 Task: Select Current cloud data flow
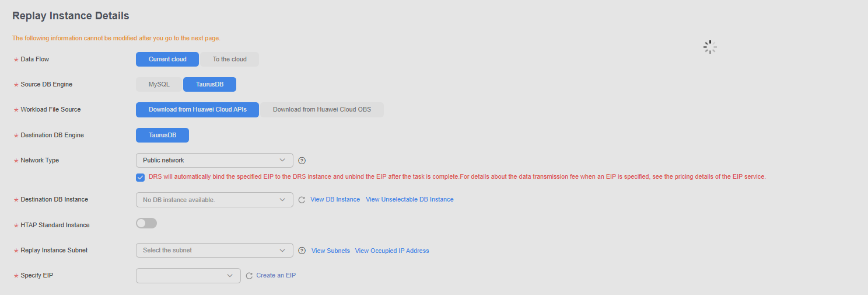click(x=167, y=59)
